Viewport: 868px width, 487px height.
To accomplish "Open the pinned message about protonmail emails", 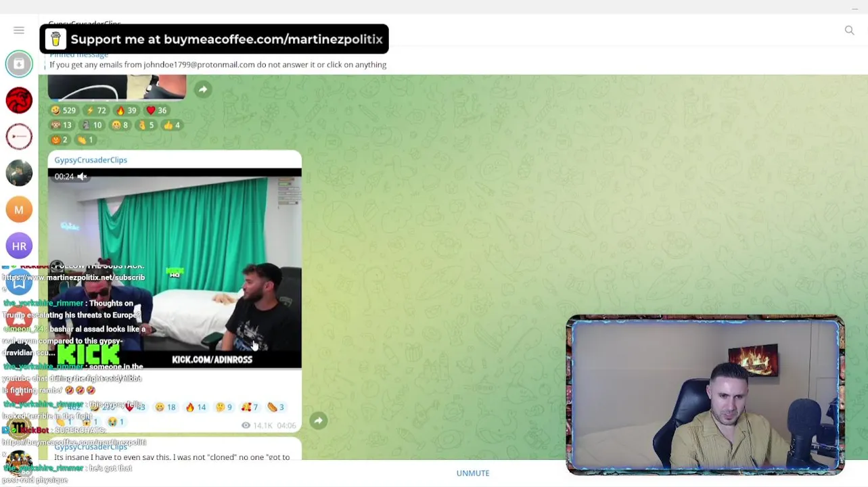I will [x=218, y=61].
